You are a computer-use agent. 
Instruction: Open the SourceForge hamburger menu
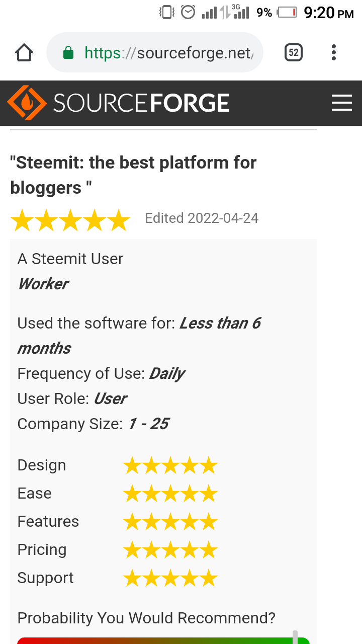[342, 103]
